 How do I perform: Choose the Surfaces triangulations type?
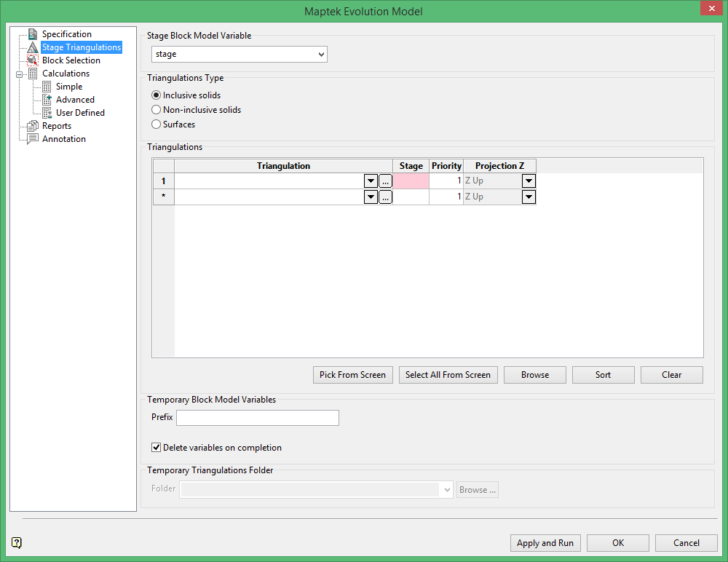pos(156,124)
